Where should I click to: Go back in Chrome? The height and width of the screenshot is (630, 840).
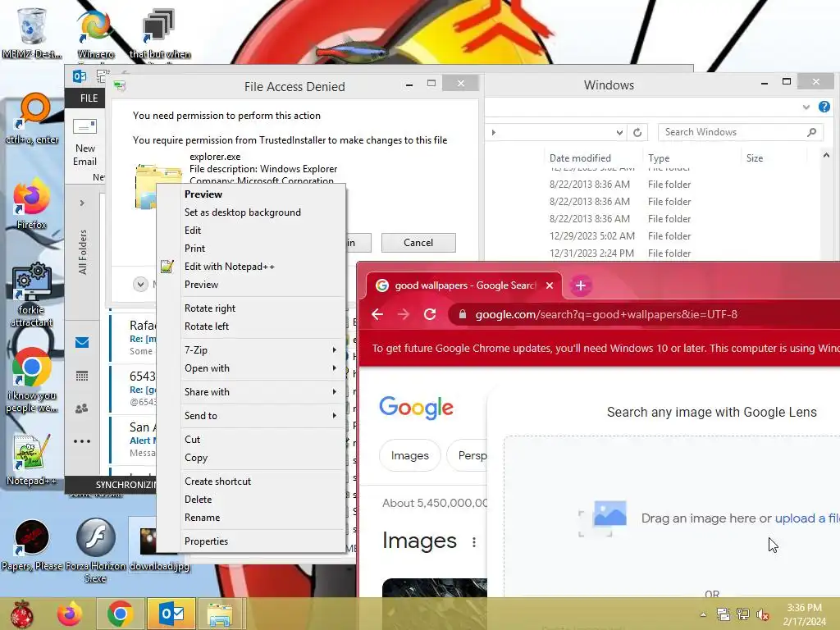(x=377, y=314)
